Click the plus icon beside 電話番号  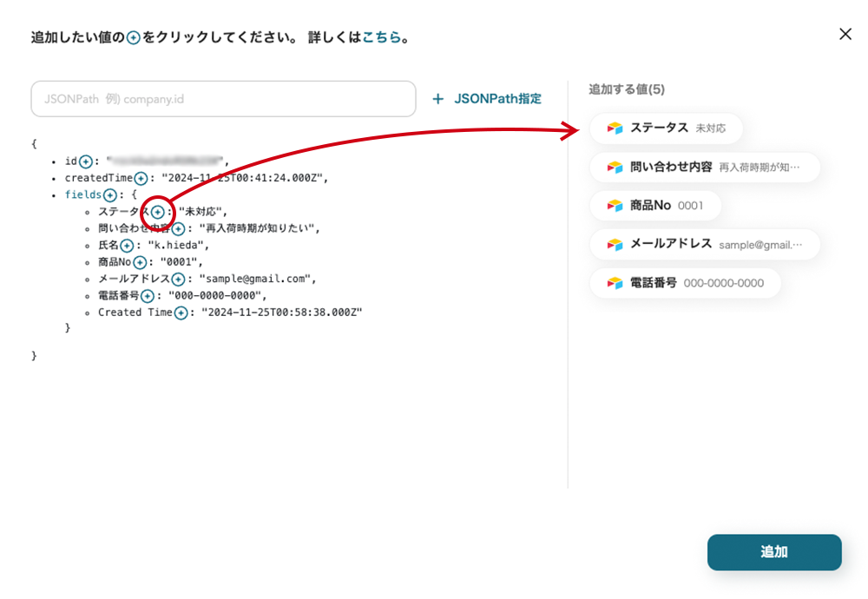pos(148,296)
